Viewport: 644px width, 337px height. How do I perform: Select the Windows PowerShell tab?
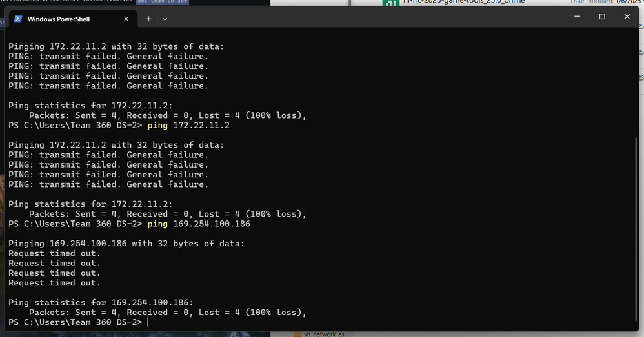tap(73, 19)
